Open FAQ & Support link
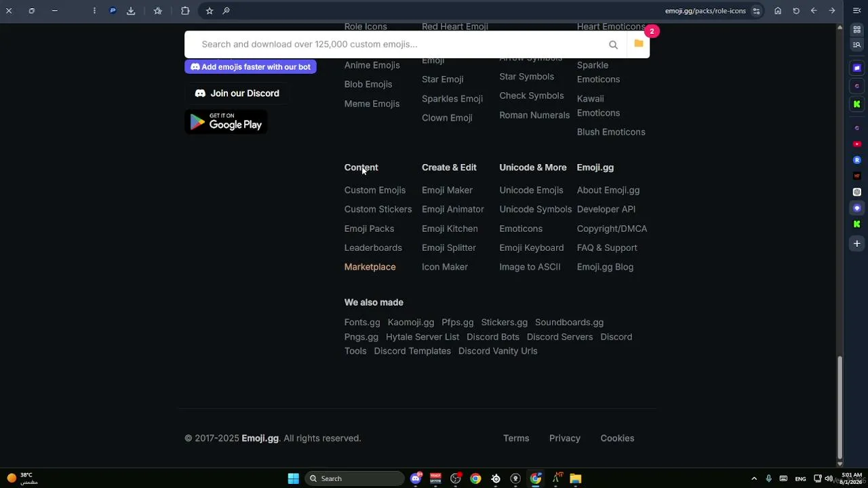868x488 pixels. [x=607, y=248]
